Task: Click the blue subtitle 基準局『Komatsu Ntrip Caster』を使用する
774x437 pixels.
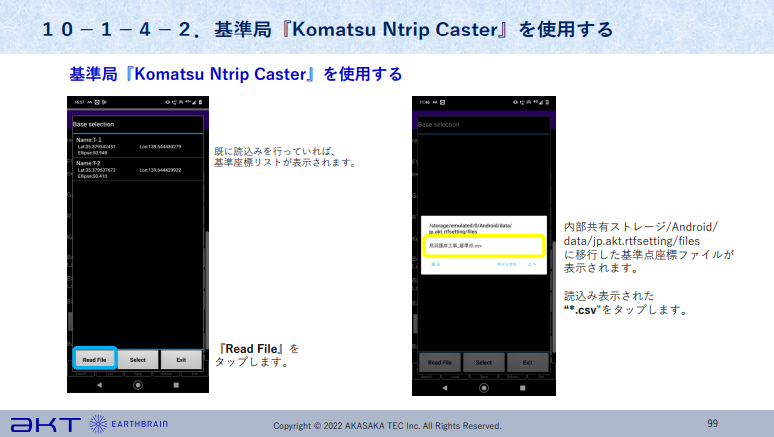Action: pyautogui.click(x=235, y=74)
